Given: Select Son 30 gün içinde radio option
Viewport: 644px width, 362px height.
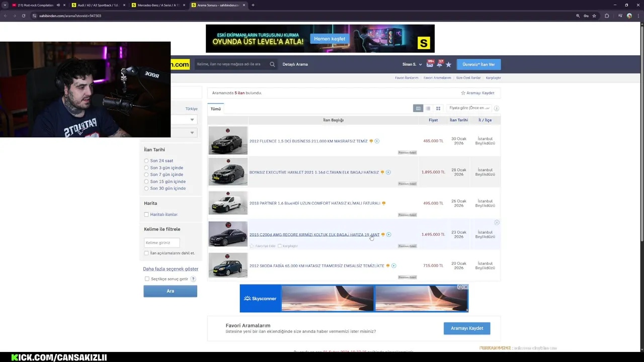Looking at the screenshot, I should click(146, 189).
